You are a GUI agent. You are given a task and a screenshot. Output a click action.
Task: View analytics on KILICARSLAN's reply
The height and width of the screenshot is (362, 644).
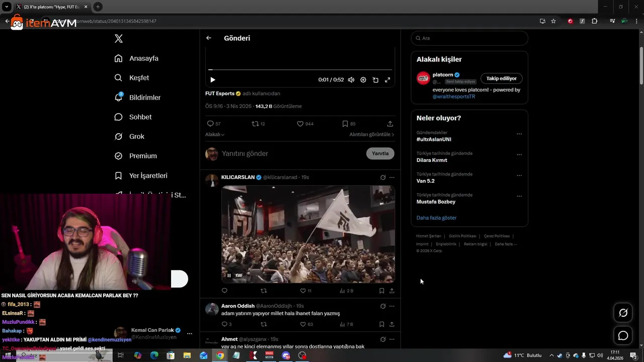point(347,291)
